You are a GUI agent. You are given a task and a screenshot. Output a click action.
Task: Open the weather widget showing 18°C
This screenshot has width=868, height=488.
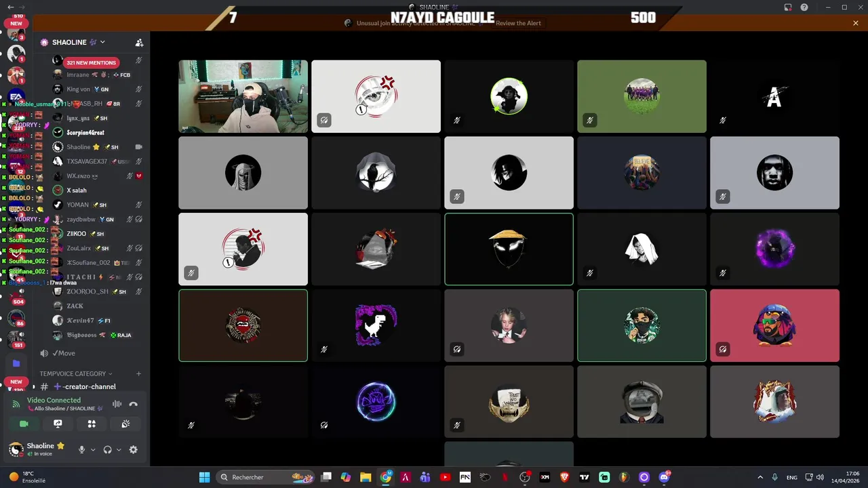click(27, 477)
